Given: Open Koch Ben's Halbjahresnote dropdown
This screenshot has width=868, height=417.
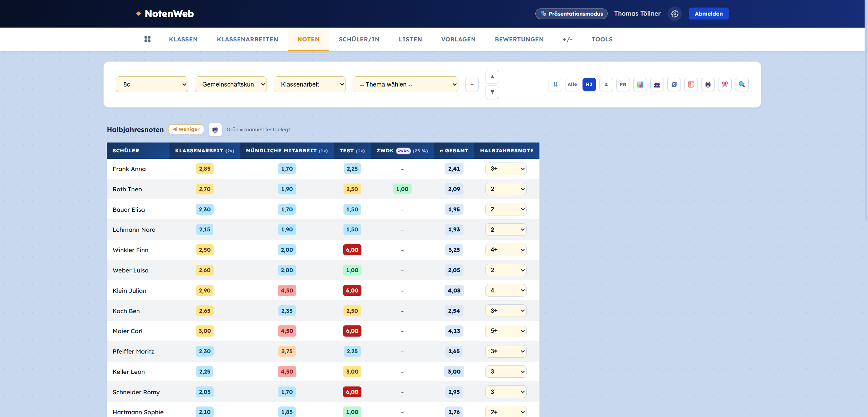Looking at the screenshot, I should [x=506, y=311].
